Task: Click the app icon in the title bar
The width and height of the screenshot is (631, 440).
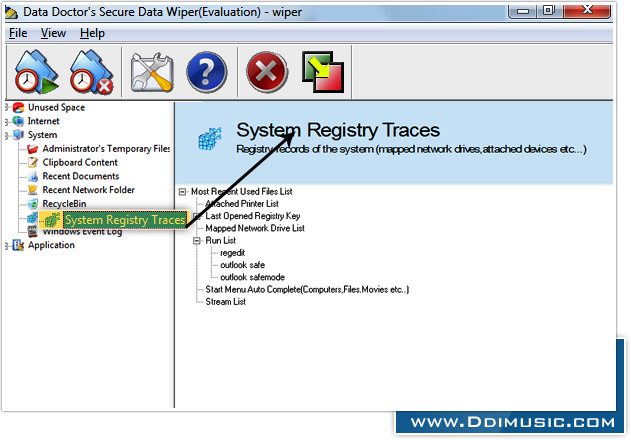Action: click(x=11, y=13)
